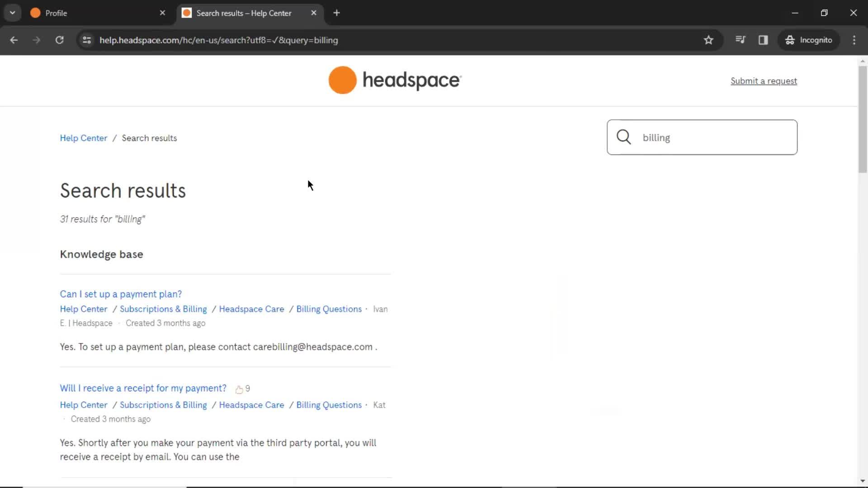Click Subscriptions & Billing under payment plan result
Screen dimensions: 868x488
tap(163, 309)
